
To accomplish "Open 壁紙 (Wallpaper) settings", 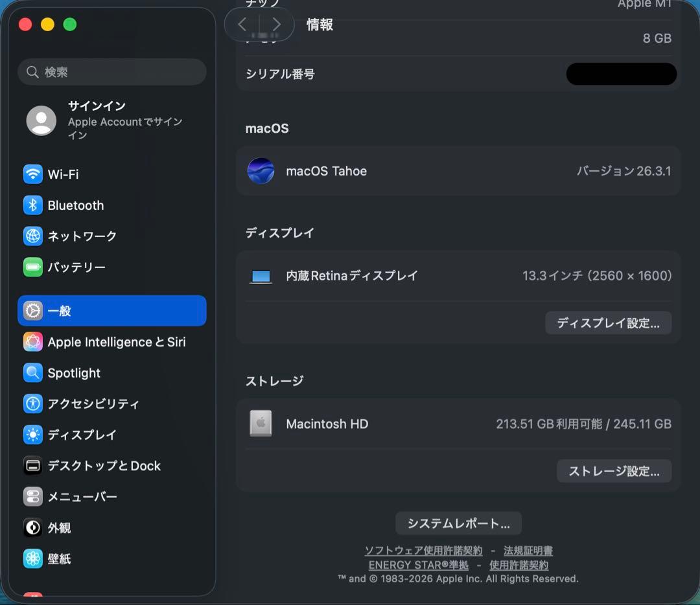I will [x=60, y=558].
